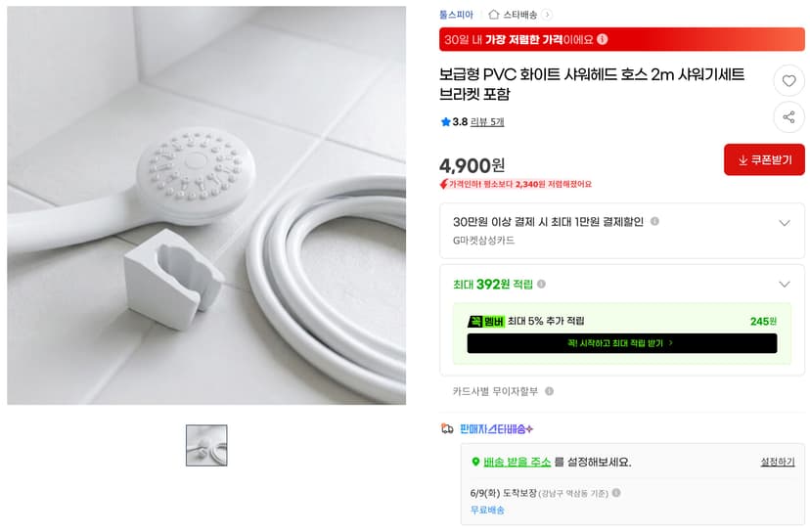Click info icon beside 카드사별 무이자할부

[550, 391]
